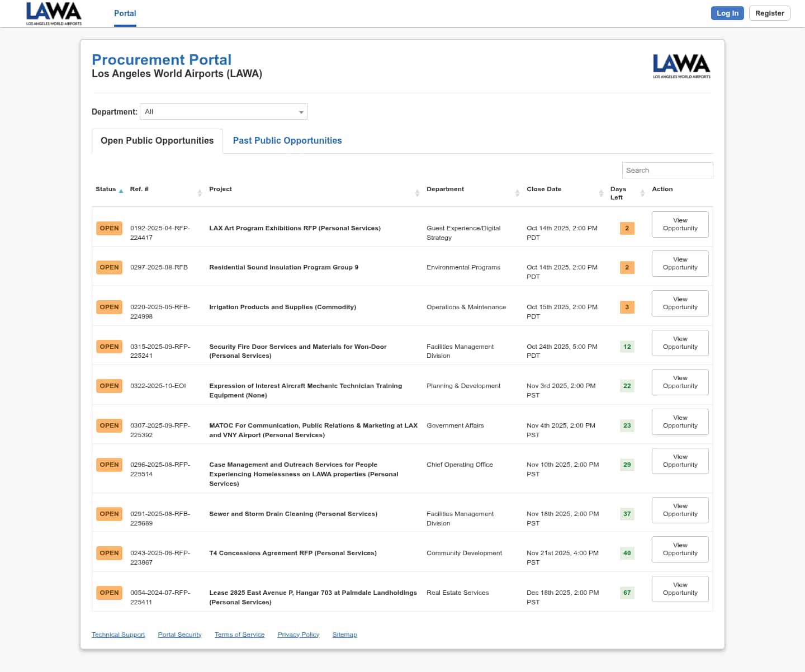
Task: Click Chief Operating Office department cell
Action: tap(460, 465)
